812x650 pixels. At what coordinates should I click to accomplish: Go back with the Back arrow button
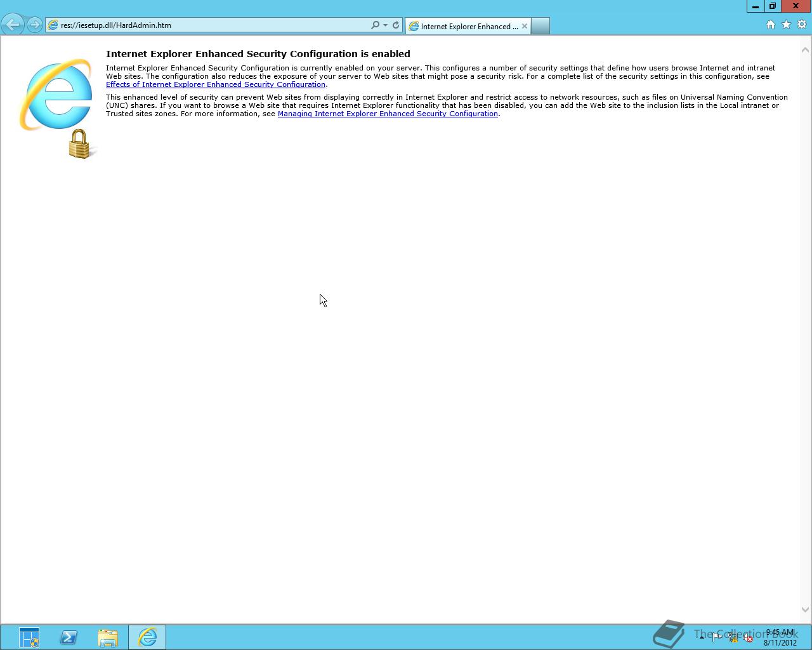click(x=13, y=25)
